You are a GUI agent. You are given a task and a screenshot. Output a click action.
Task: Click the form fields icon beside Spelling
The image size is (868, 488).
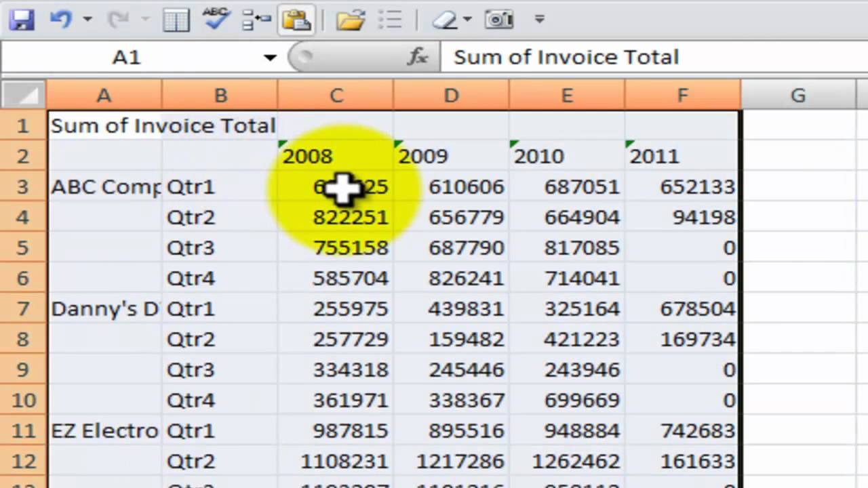coord(256,20)
